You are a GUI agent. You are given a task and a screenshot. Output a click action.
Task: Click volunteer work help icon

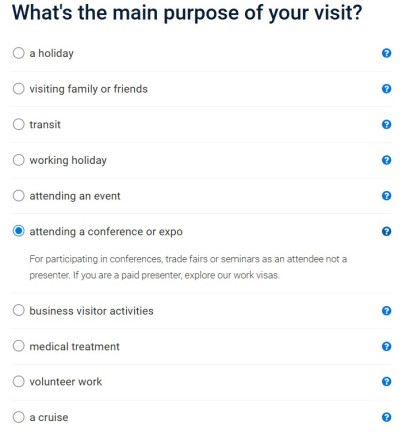(386, 381)
